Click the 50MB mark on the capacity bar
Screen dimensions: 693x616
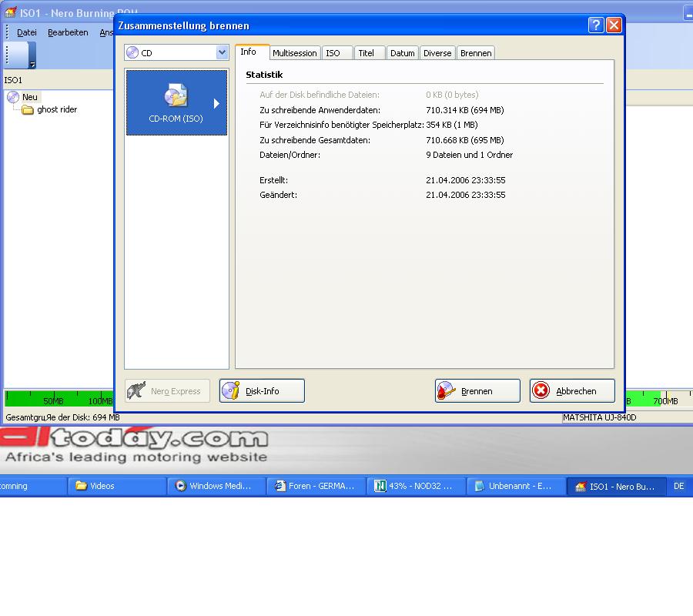[x=53, y=401]
